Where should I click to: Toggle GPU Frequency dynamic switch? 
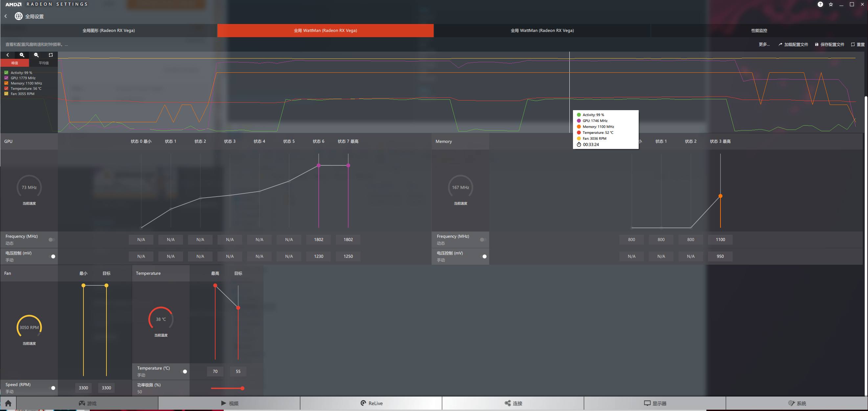pyautogui.click(x=52, y=240)
